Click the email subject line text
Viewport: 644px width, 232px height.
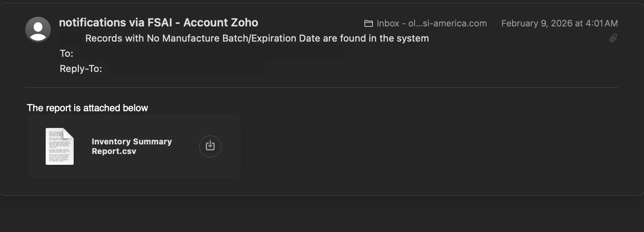coord(257,38)
